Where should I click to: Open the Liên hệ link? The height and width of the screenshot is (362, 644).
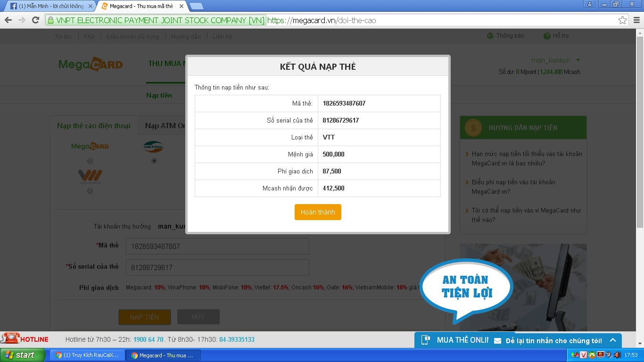222,36
